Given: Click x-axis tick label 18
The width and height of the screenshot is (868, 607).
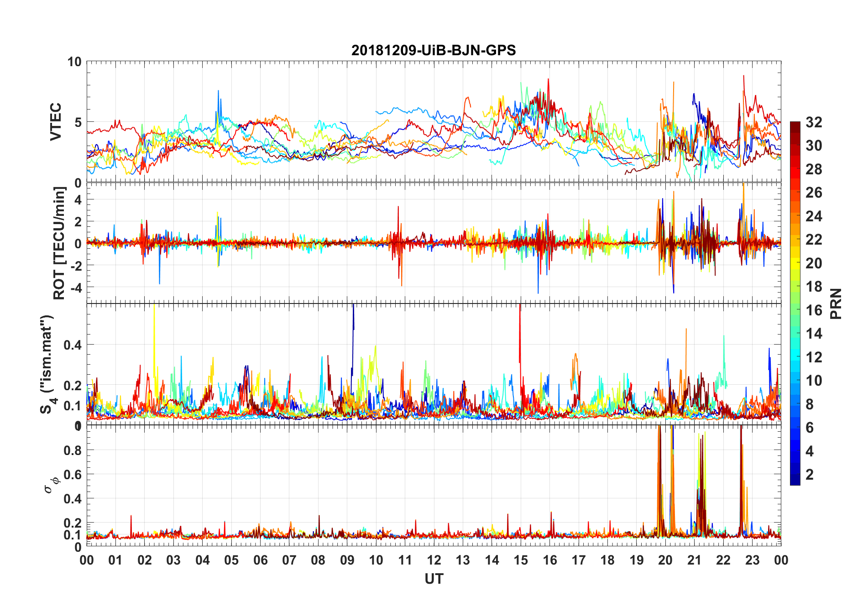Looking at the screenshot, I should [607, 560].
